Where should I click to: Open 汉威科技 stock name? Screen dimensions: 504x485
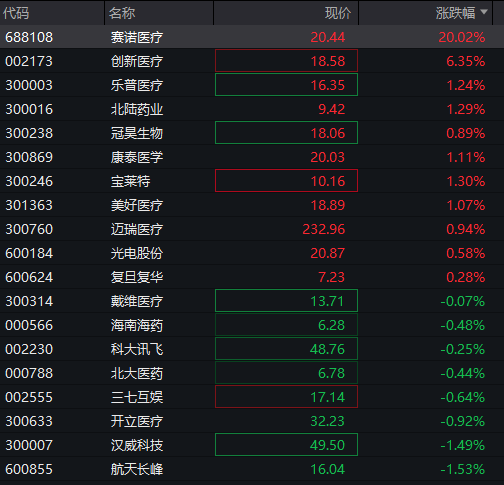[137, 445]
